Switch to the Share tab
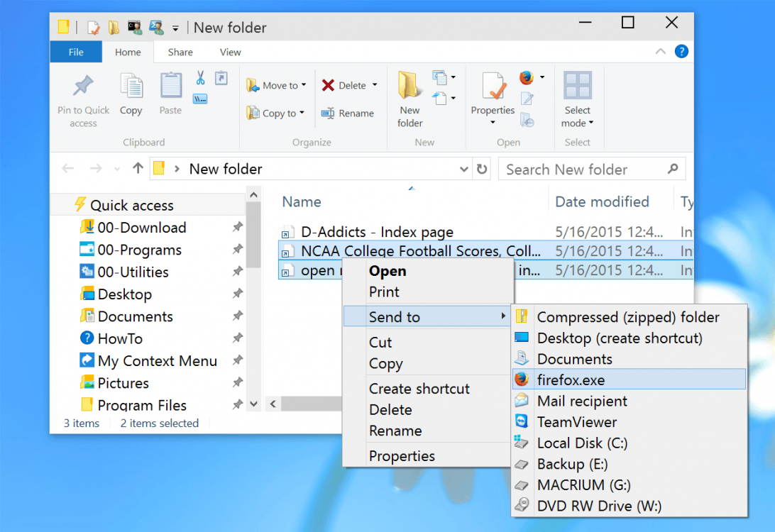The height and width of the screenshot is (532, 775). pos(180,52)
